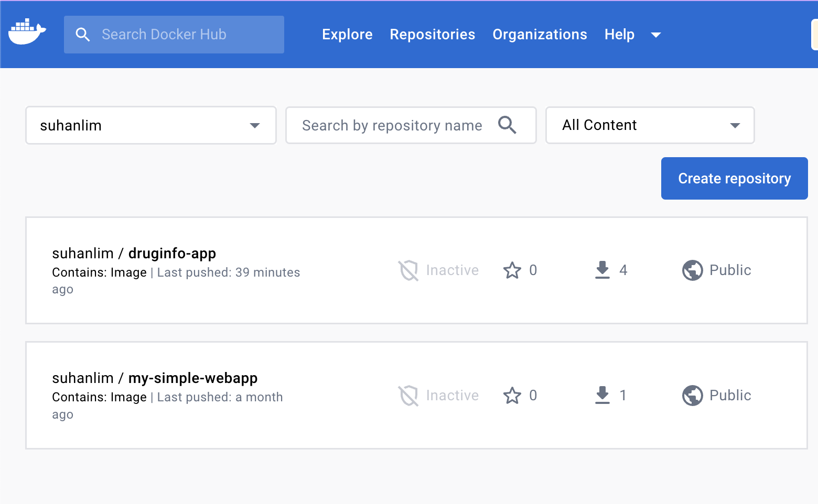Image resolution: width=818 pixels, height=504 pixels.
Task: Click the Docker whale logo
Action: pos(27,32)
